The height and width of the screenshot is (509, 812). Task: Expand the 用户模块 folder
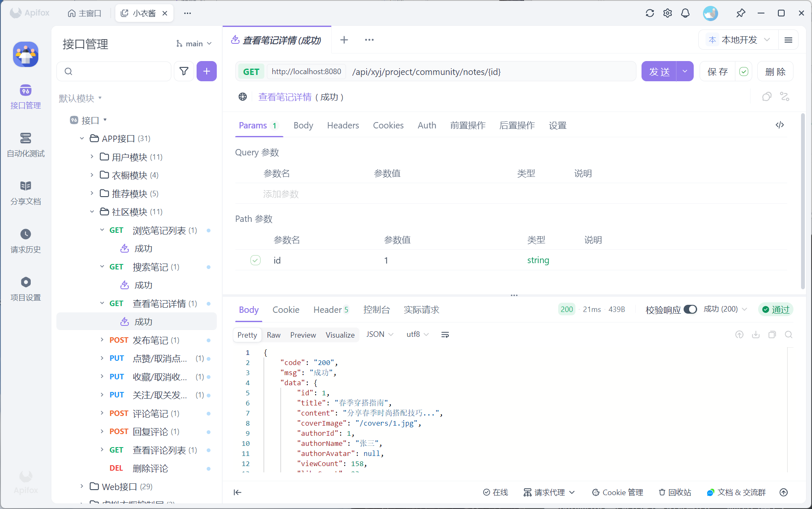pos(92,157)
